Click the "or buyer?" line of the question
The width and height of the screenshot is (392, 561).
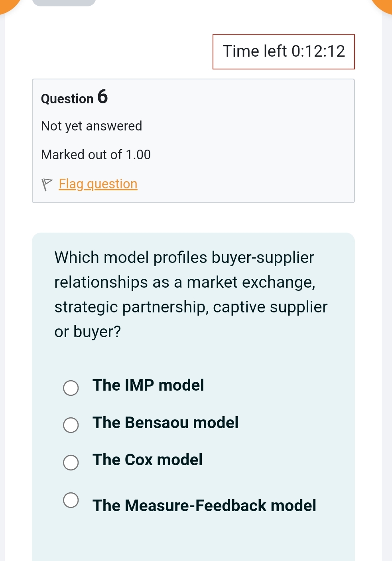coord(88,332)
